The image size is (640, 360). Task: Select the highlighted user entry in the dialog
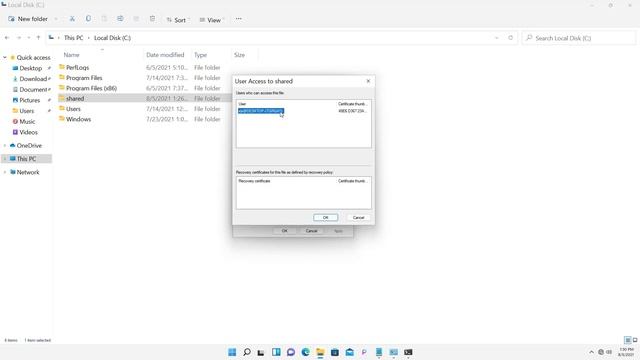coord(260,111)
